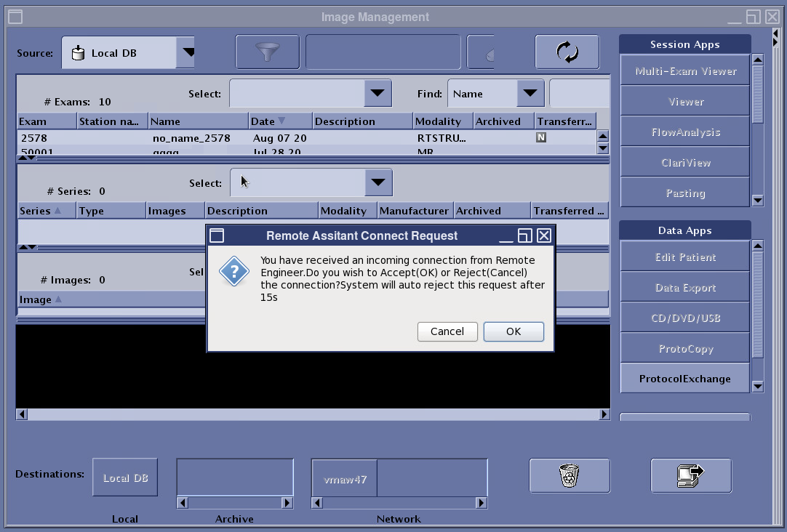Sort exams by Date column header
The image size is (787, 532).
point(268,121)
